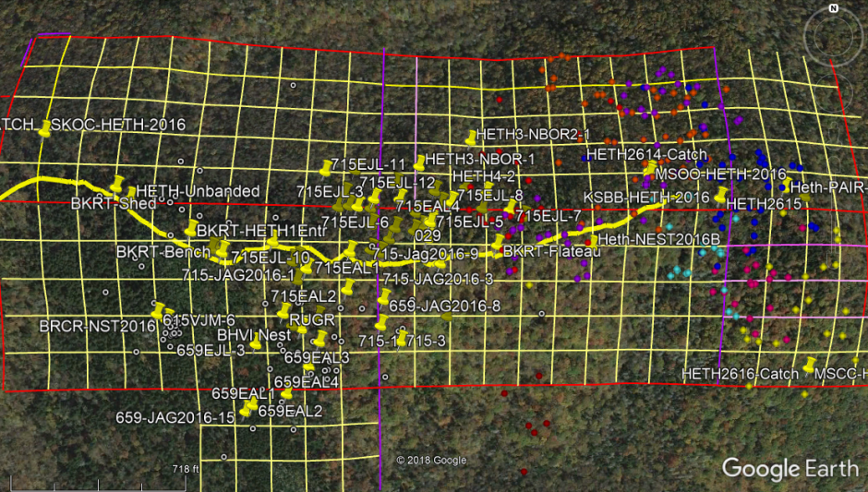Screen dimensions: 868x492
Task: Click the MSOO-HETH-2016 pushpin marker
Action: coord(650,168)
